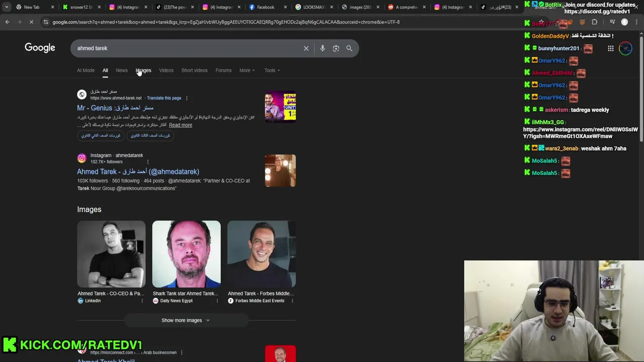Image resolution: width=644 pixels, height=362 pixels.
Task: Click the left Arabic course chip under Mr - Genius
Action: click(101, 135)
